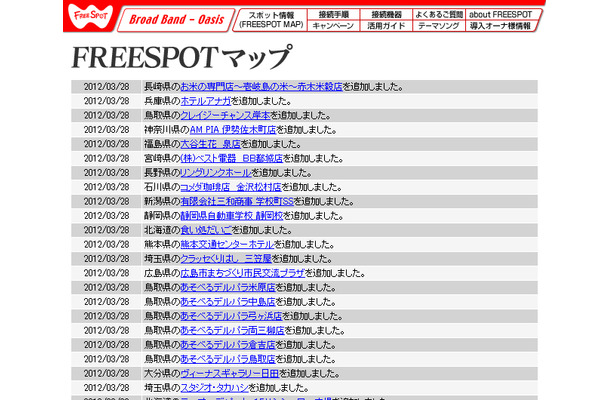Click the date in the スタジオ・タカハシ row
The width and height of the screenshot is (610, 400).
106,388
